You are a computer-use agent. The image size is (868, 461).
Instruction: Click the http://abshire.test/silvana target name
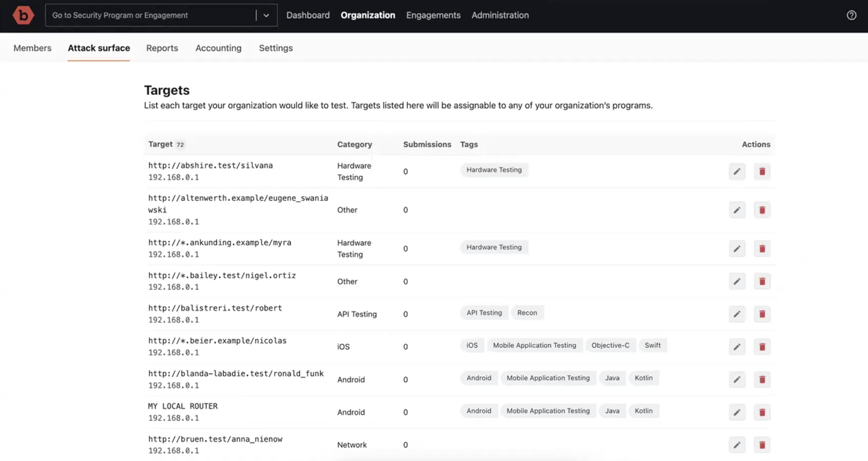click(x=211, y=165)
